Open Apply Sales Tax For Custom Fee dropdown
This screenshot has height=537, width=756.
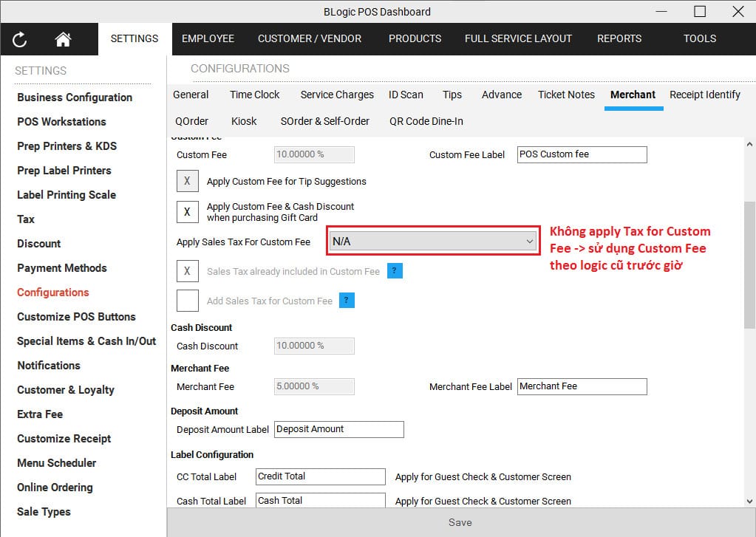pyautogui.click(x=432, y=242)
